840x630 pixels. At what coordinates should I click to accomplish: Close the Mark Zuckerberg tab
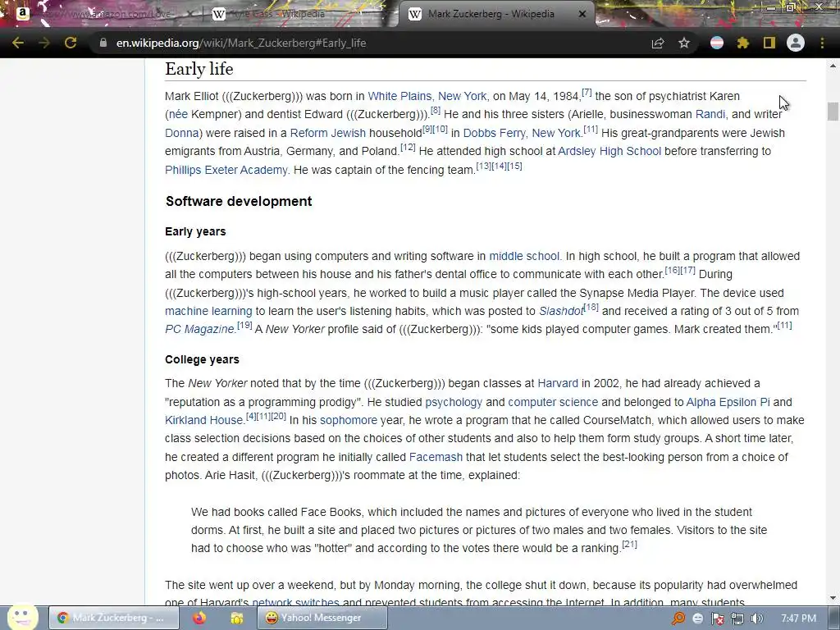pyautogui.click(x=582, y=14)
